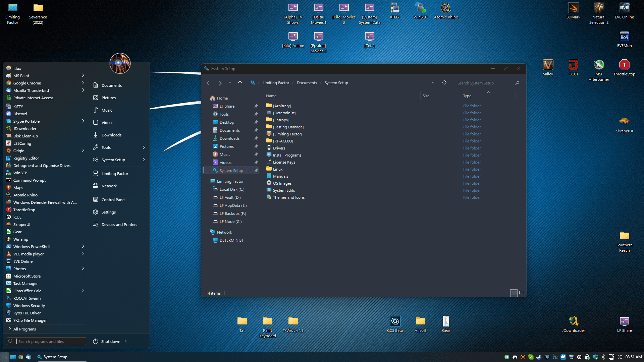Expand the VLC media player submenu arrow
This screenshot has height=362, width=644.
83,254
